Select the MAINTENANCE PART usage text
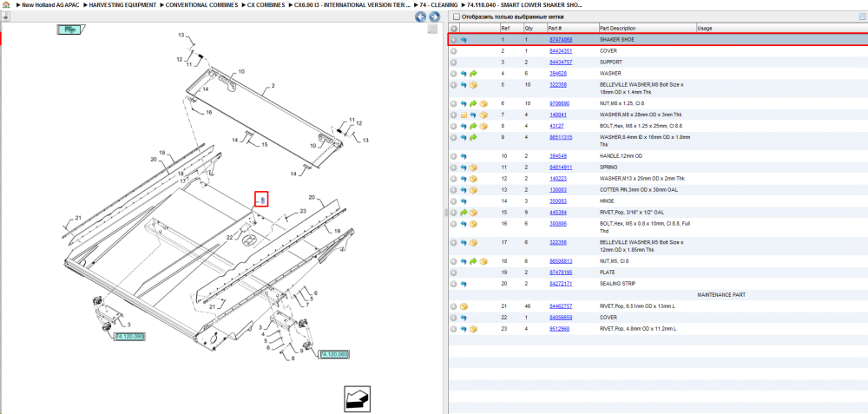 721,295
